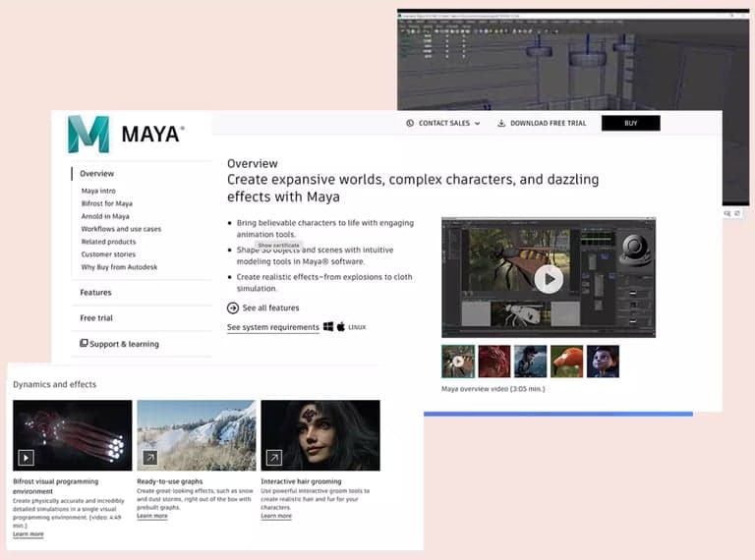
Task: Click the Ready-to-use graphs title
Action: tap(169, 481)
